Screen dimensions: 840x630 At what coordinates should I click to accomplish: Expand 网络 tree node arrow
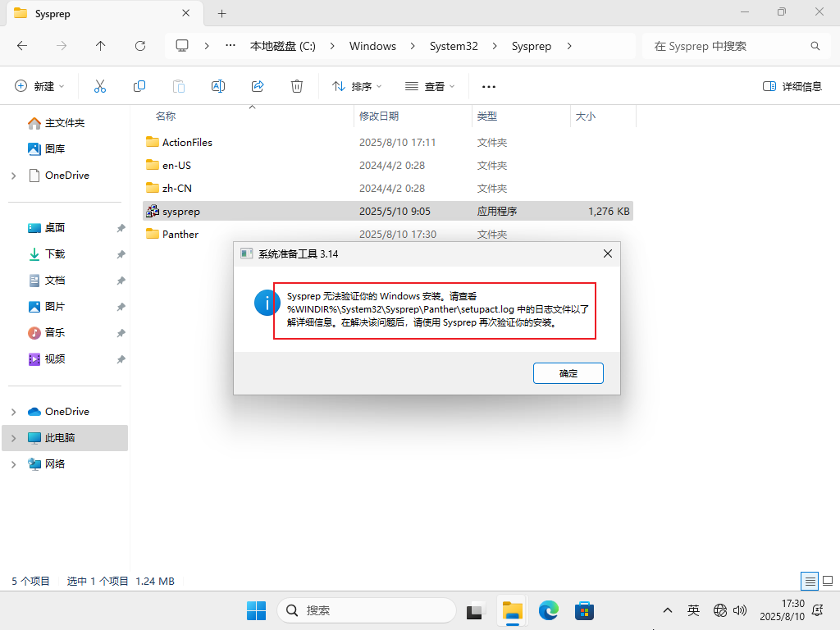pyautogui.click(x=14, y=464)
